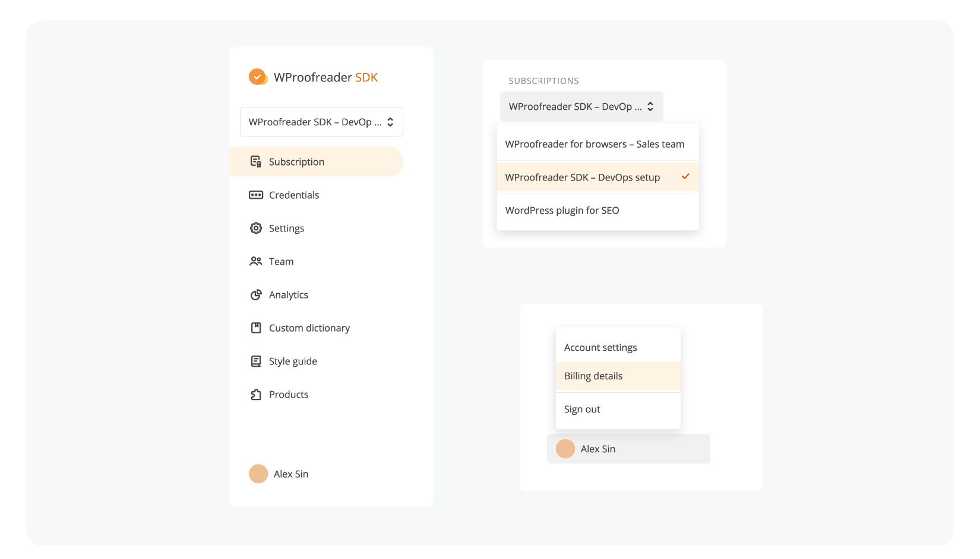Viewport: 980px width, 559px height.
Task: Open the sidebar subscription selector dropdown
Action: [x=321, y=122]
